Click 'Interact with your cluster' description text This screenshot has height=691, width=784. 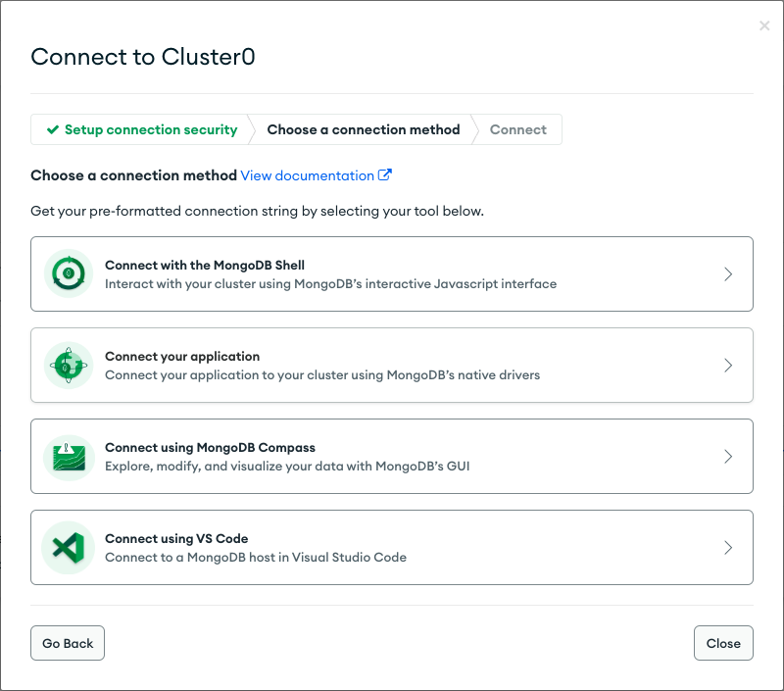331,283
